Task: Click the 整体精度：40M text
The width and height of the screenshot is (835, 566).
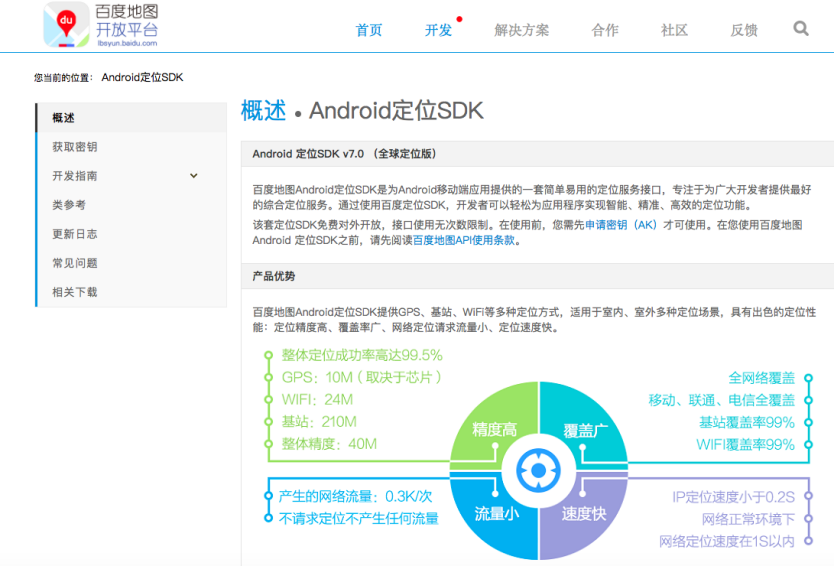Action: point(329,444)
